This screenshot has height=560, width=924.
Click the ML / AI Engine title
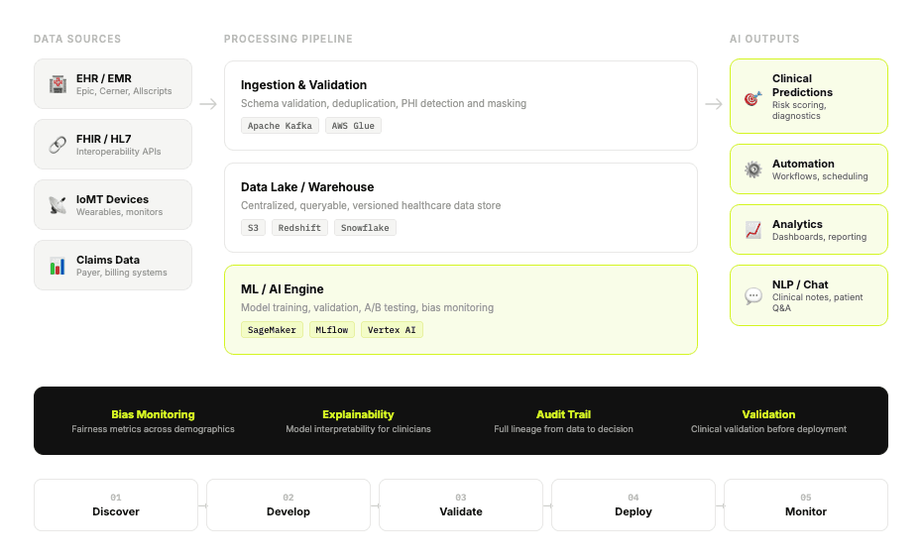283,289
